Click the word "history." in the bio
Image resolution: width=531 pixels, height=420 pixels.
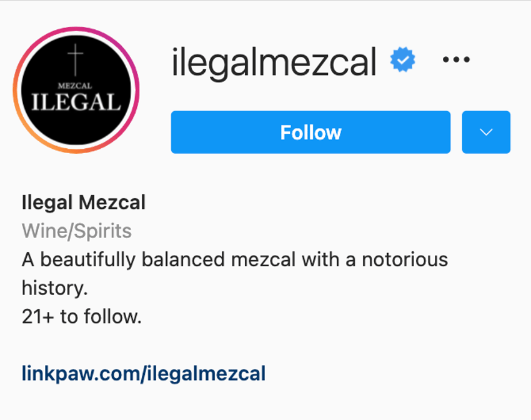click(55, 288)
